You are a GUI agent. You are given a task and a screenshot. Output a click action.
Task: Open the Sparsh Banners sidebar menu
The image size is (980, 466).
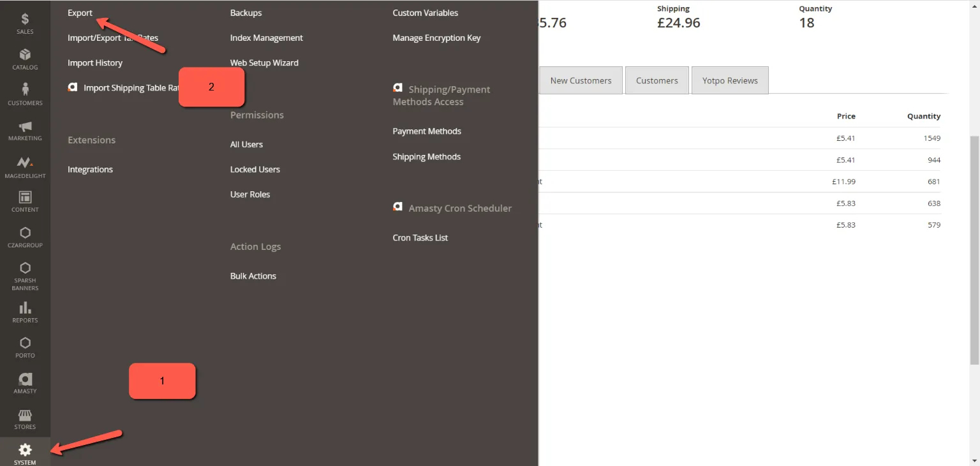(25, 276)
